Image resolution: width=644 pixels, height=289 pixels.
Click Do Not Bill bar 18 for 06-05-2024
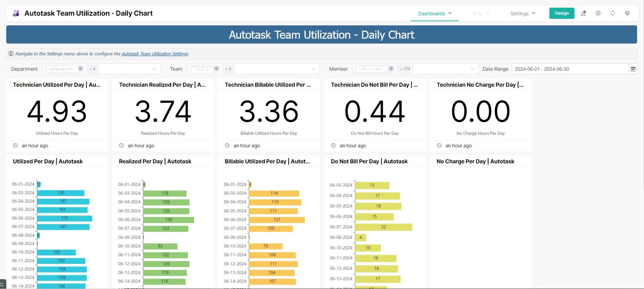pos(378,206)
